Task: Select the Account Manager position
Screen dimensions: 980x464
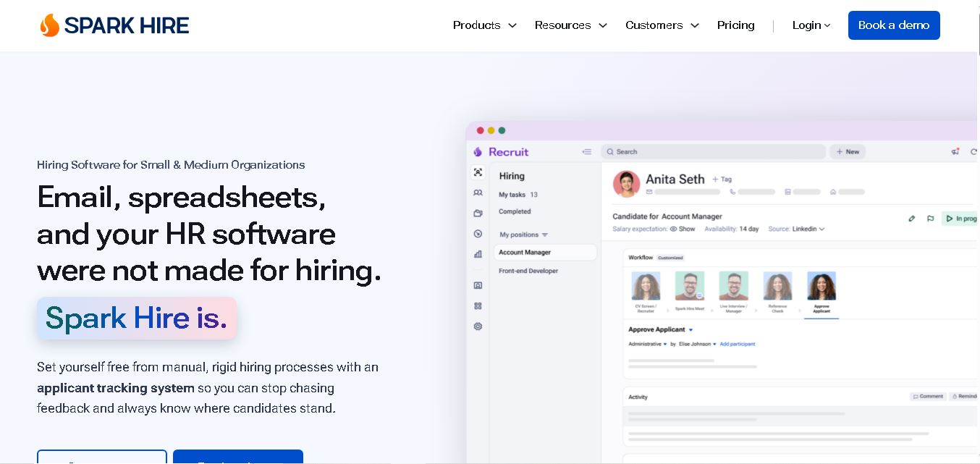Action: tap(546, 252)
